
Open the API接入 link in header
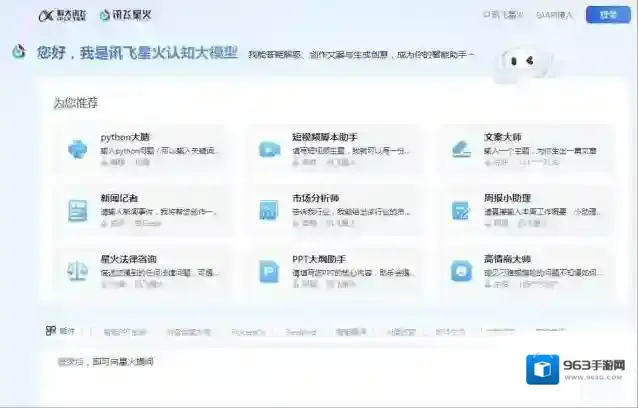554,15
